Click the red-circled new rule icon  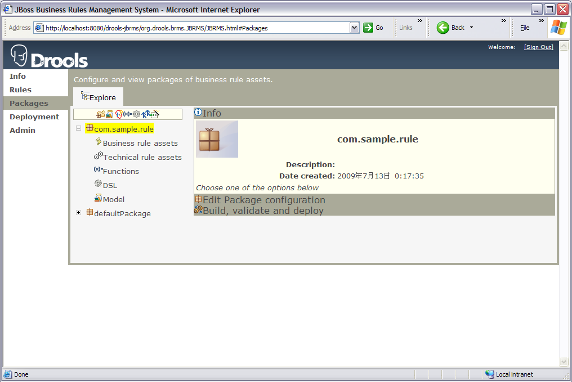[x=119, y=114]
